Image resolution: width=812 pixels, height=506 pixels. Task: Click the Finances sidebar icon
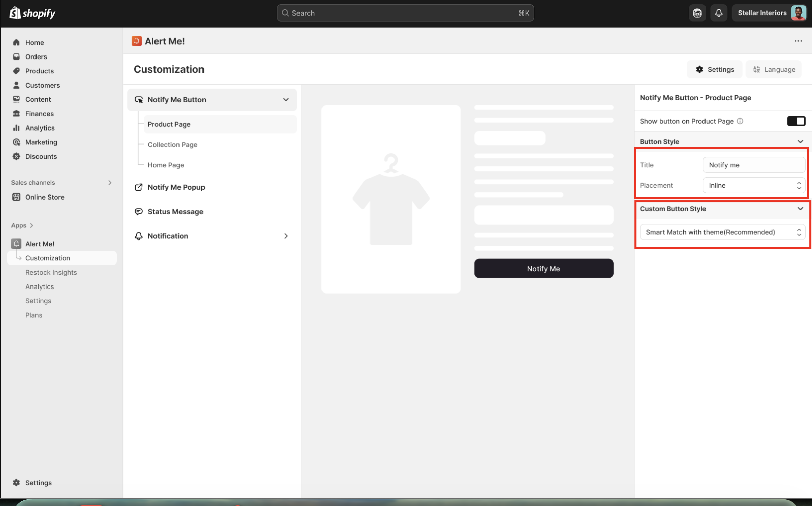point(16,113)
